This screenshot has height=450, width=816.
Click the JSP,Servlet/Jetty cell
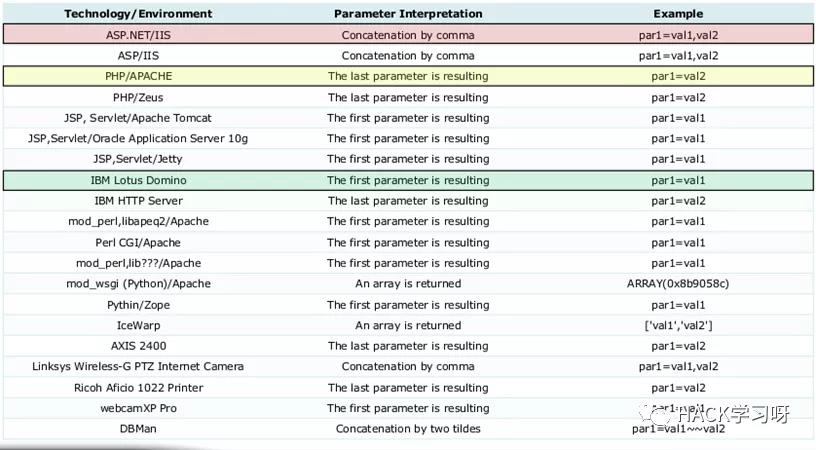coord(138,159)
